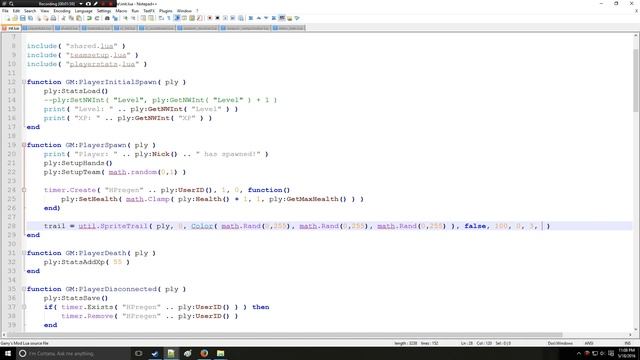Open Replace dialog toolbar icon
Viewport: 640px width, 360px height.
point(115,18)
